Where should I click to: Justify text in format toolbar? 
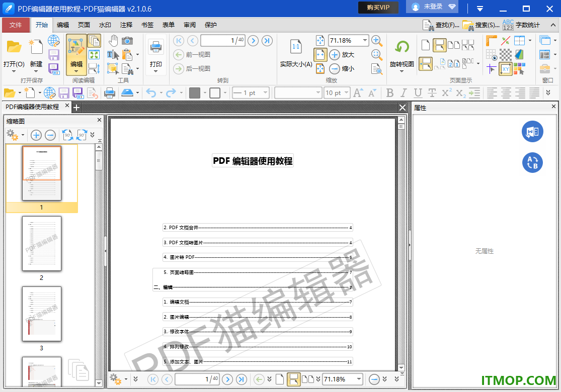point(534,93)
